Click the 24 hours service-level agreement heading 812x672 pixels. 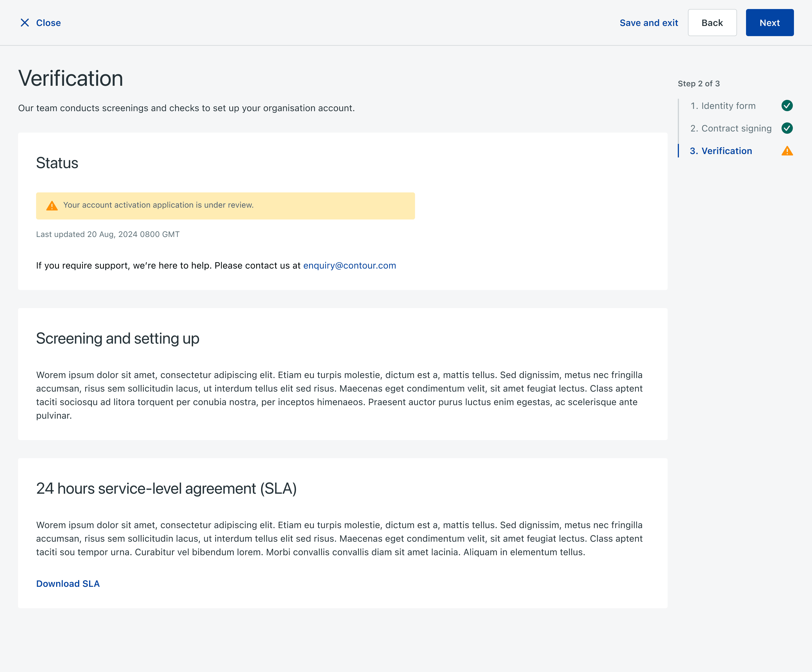[x=166, y=489]
